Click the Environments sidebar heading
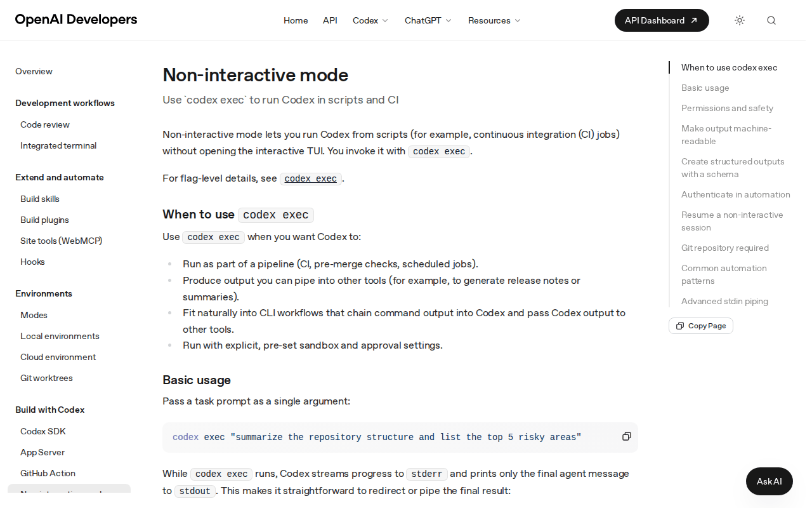This screenshot has height=508, width=812. coord(44,293)
